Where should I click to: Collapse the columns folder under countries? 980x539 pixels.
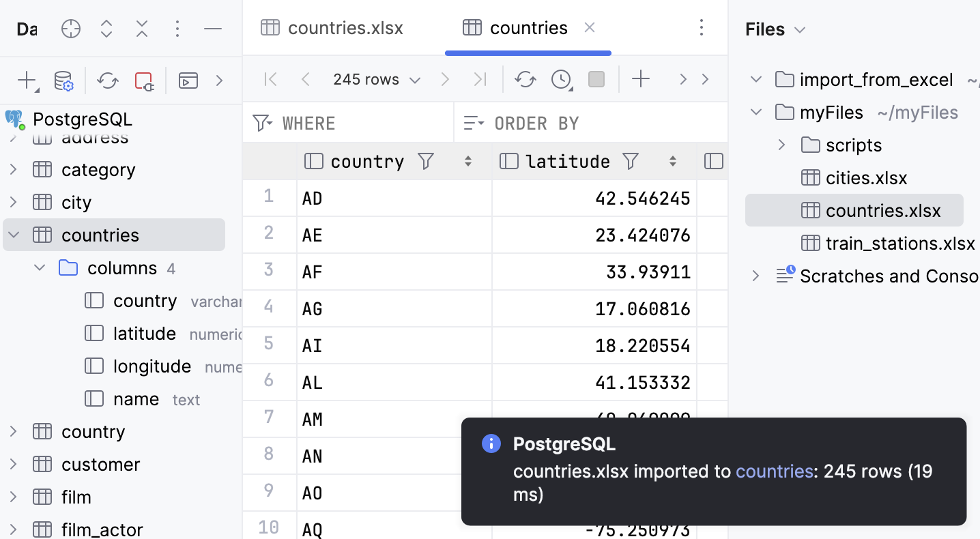tap(39, 267)
